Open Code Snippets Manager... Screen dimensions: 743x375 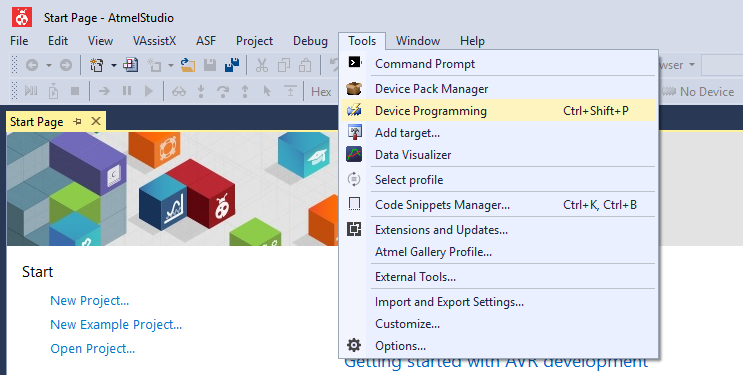(x=498, y=205)
